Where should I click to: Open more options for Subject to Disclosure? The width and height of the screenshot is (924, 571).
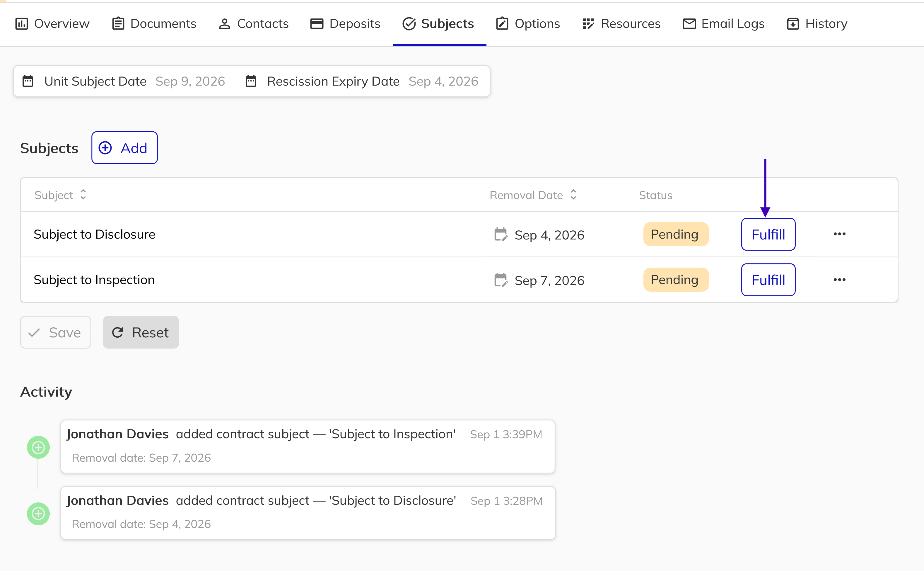coord(839,234)
